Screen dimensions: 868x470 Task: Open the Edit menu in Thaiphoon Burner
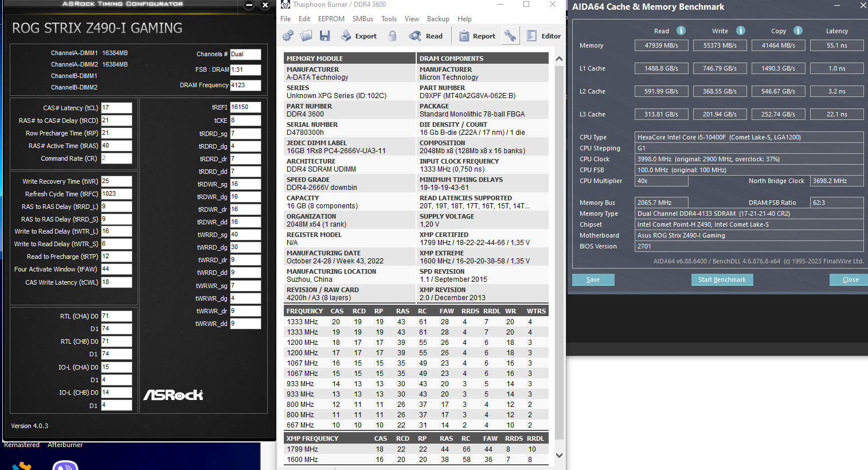(x=304, y=19)
